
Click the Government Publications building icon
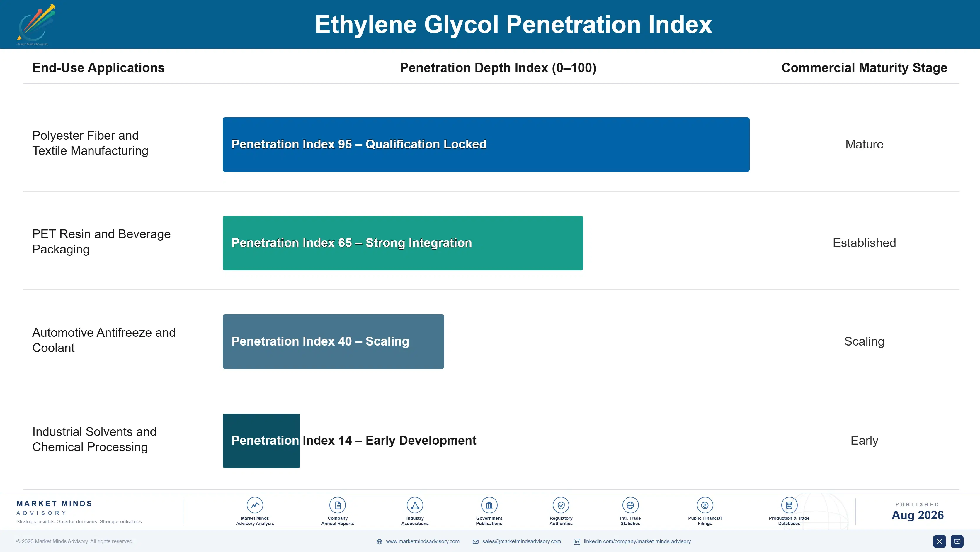coord(489,505)
